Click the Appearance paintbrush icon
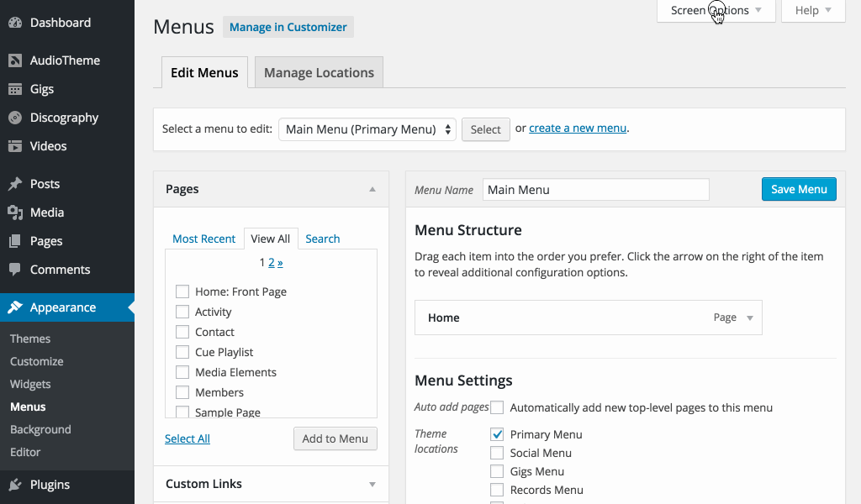 pyautogui.click(x=15, y=307)
